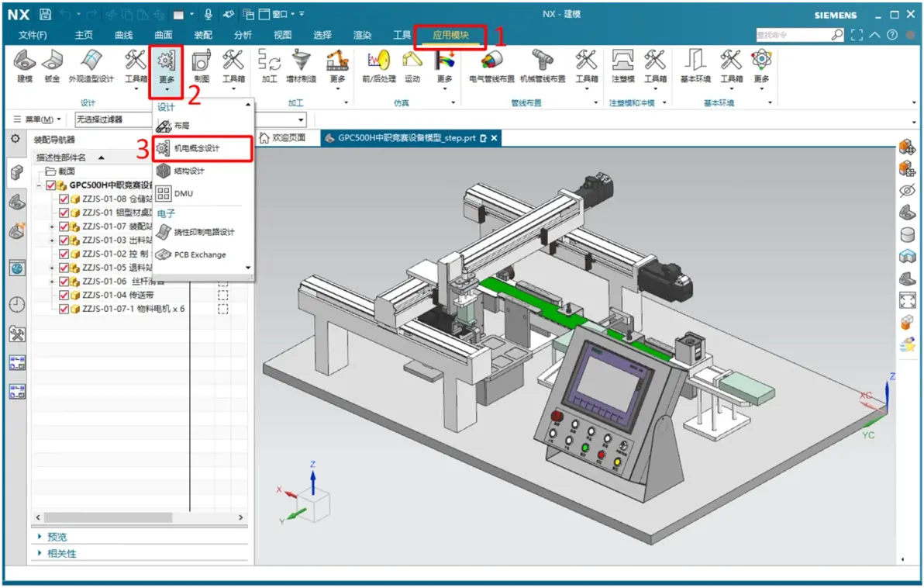Click the 注塑模 mold wizard icon
The image size is (924, 588).
coord(623,66)
